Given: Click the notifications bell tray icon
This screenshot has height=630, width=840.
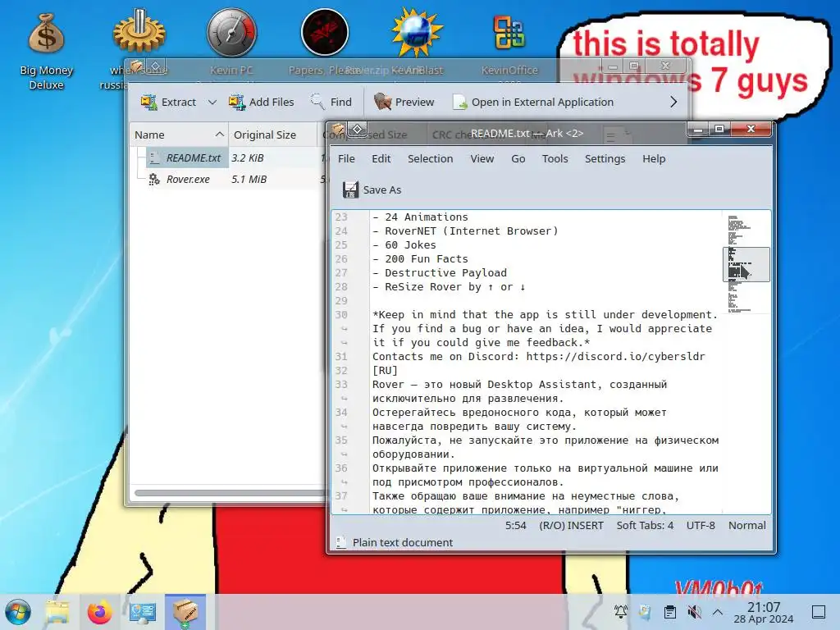Looking at the screenshot, I should (x=621, y=612).
